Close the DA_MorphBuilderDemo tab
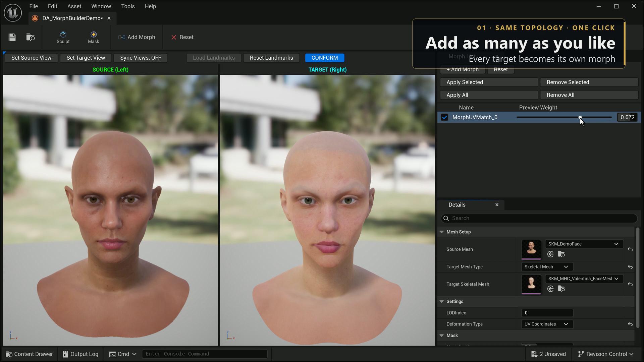The height and width of the screenshot is (362, 644). tap(109, 18)
